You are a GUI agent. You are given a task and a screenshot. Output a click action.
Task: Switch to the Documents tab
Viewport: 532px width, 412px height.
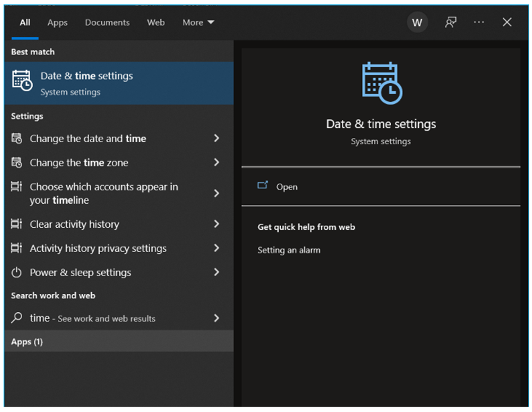107,23
